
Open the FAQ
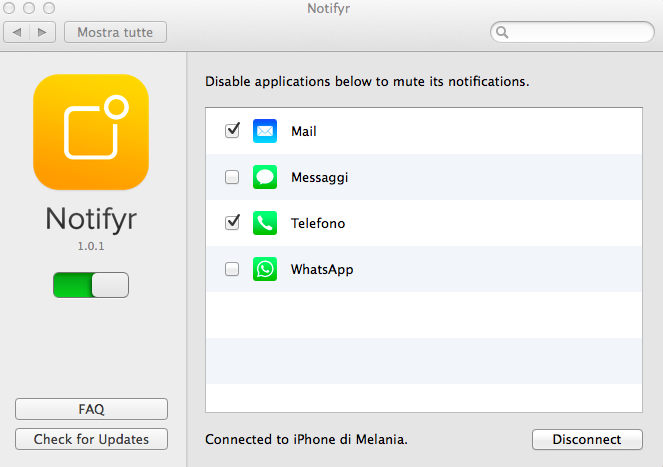pos(91,409)
